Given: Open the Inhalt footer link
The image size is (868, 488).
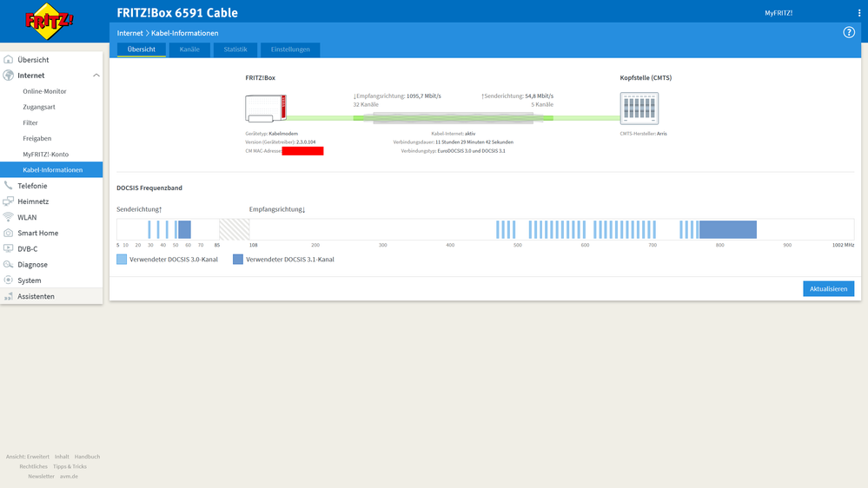Looking at the screenshot, I should click(62, 457).
